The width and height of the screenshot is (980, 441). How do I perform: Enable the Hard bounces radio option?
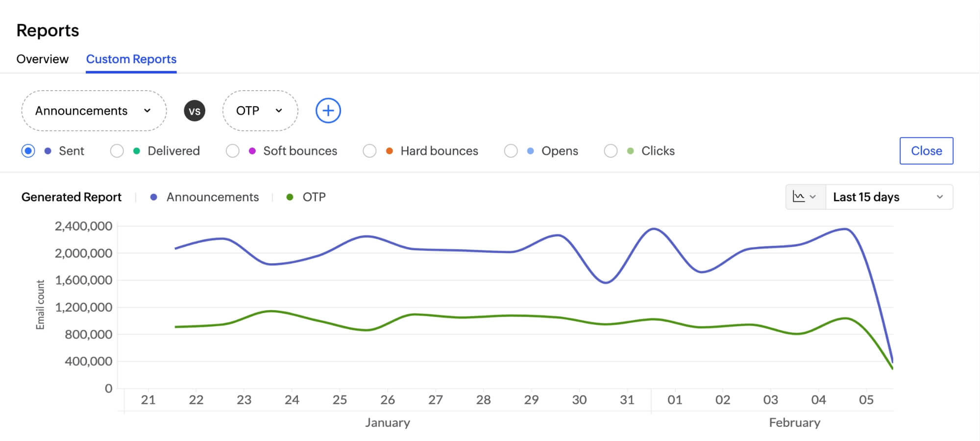pos(369,151)
